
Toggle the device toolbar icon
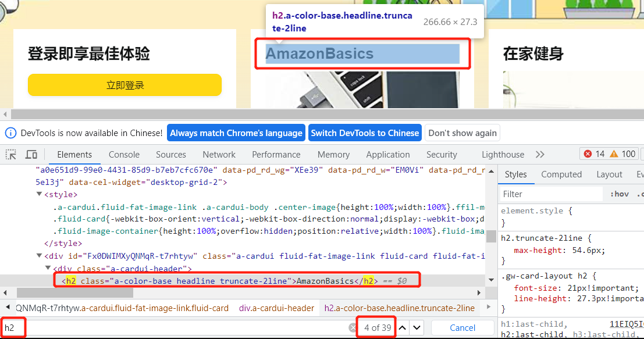31,155
